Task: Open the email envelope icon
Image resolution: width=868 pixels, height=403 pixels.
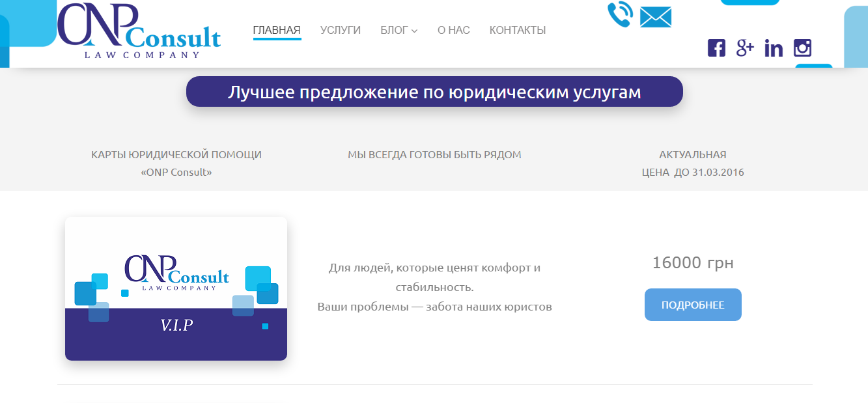Action: (656, 16)
